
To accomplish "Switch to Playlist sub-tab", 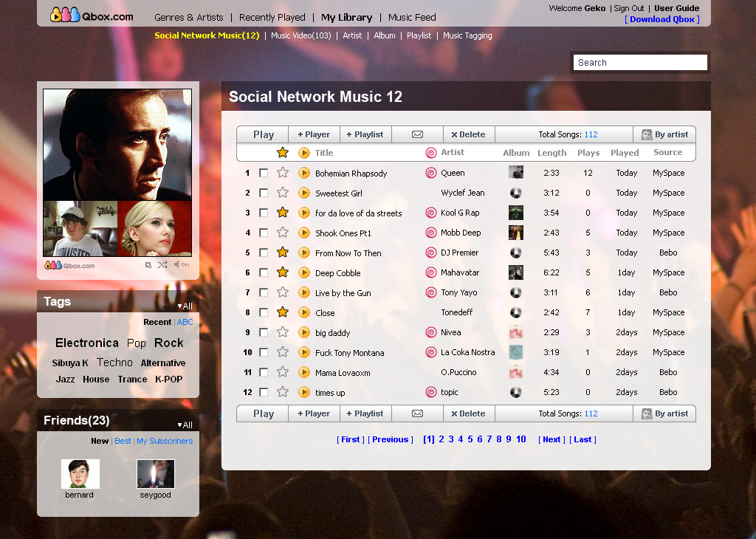I will pyautogui.click(x=419, y=35).
